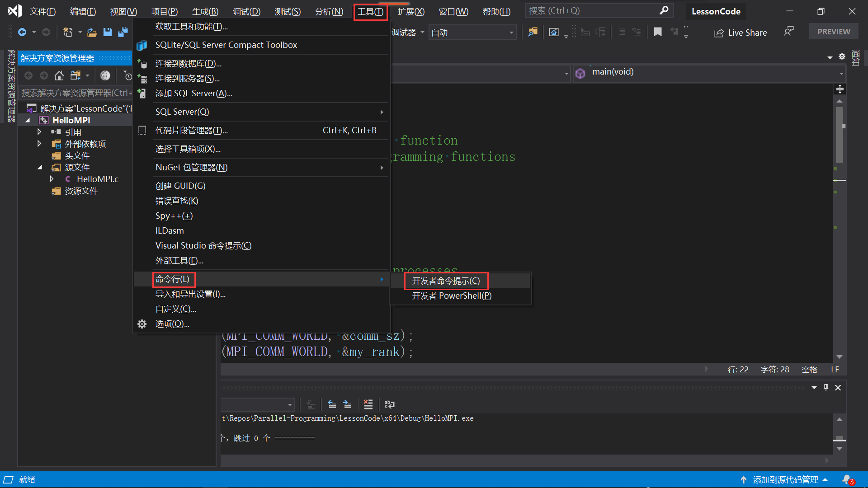Image resolution: width=868 pixels, height=488 pixels.
Task: Click the 添加到源代码管理 link
Action: pyautogui.click(x=785, y=479)
